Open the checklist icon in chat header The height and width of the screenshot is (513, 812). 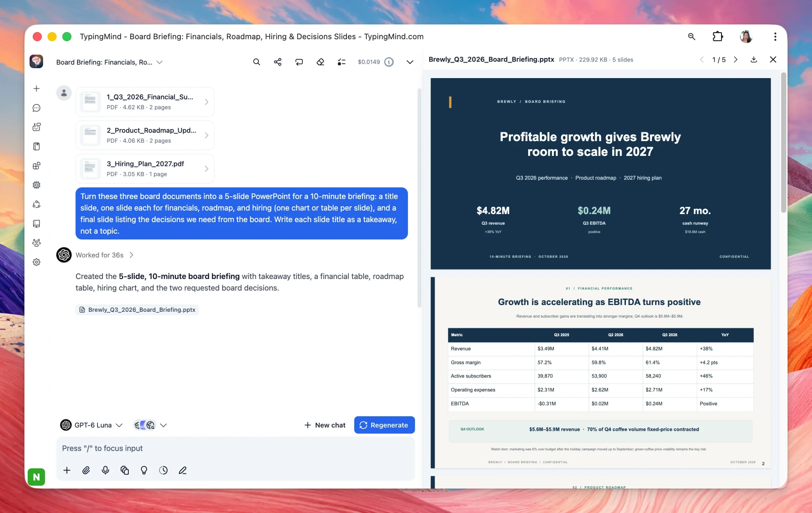[x=341, y=62]
